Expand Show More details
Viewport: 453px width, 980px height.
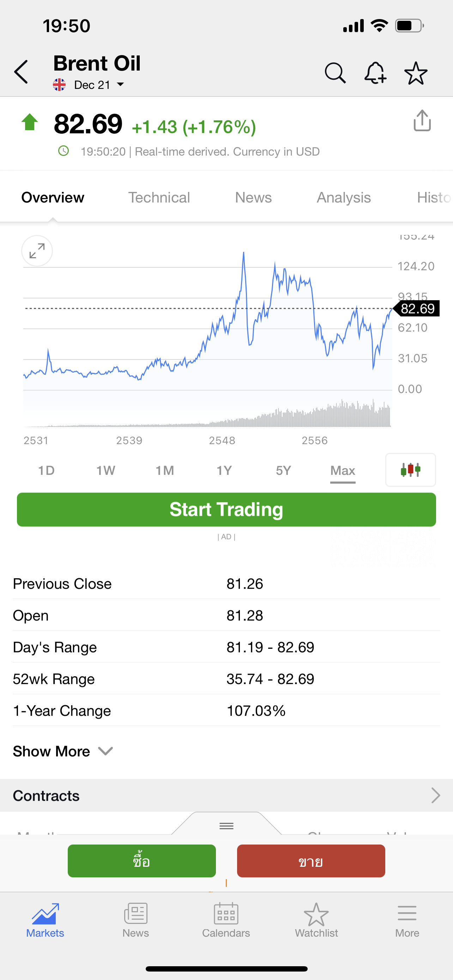coord(63,751)
